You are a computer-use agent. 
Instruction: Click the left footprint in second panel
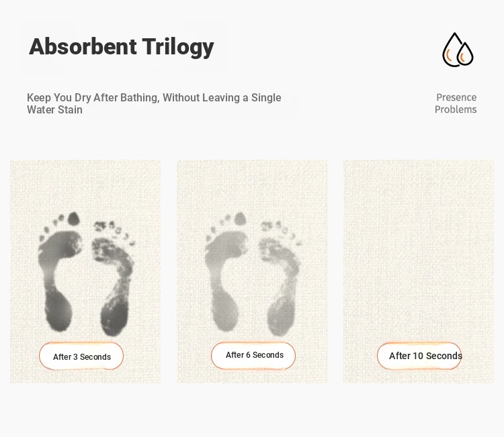tap(226, 273)
